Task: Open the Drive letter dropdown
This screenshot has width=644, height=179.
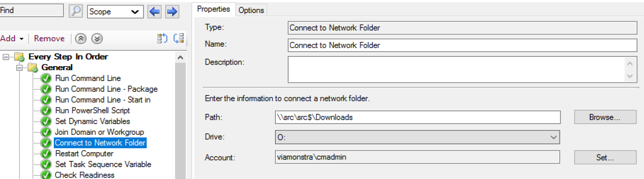Action: point(417,137)
